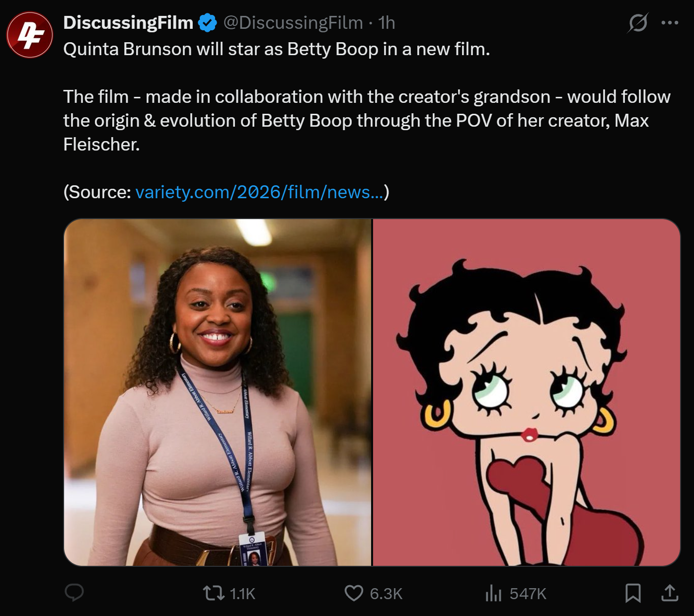Viewport: 694px width, 616px height.
Task: Open the Quinta Brunson photo
Action: point(218,392)
